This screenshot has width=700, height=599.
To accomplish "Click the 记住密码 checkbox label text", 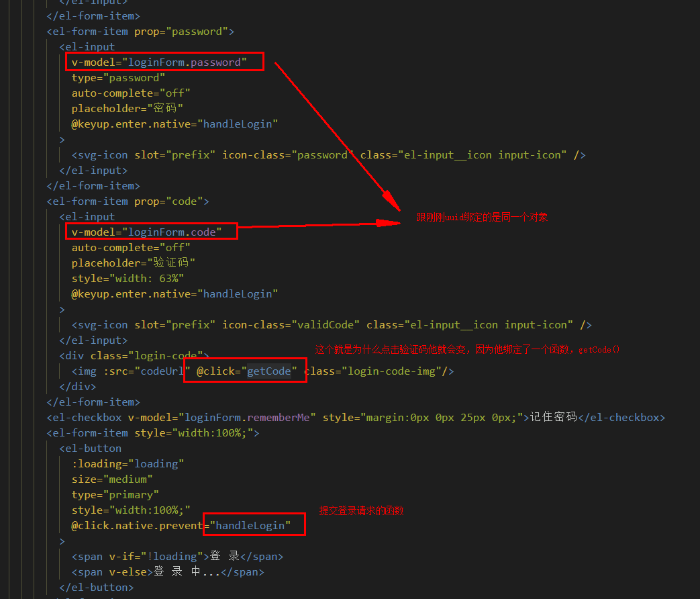I will [554, 417].
